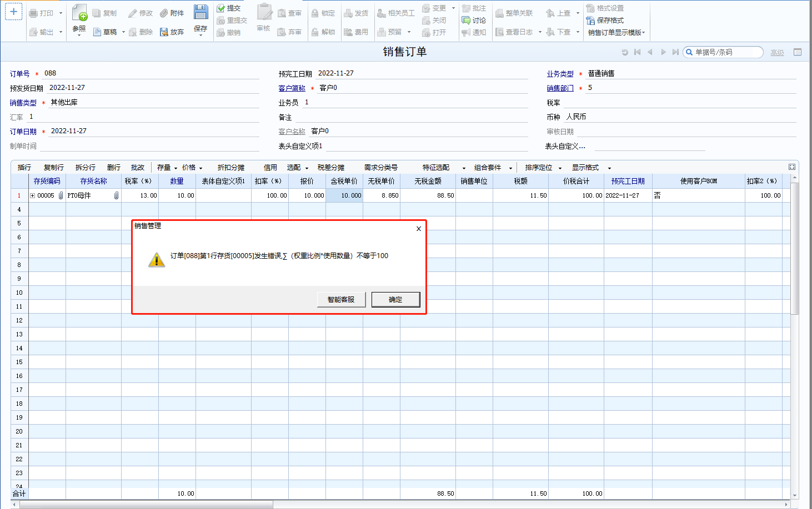Click the Discuss (讨论) icon

tap(467, 21)
